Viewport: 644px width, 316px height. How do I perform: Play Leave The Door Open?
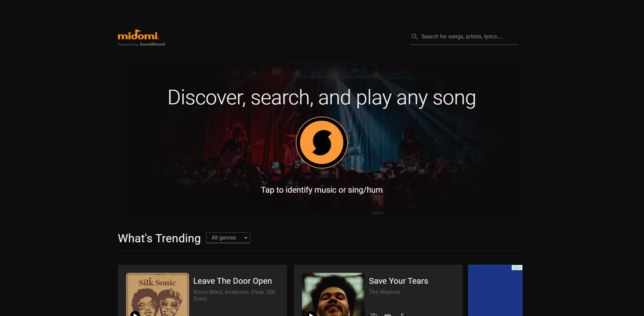point(135,314)
